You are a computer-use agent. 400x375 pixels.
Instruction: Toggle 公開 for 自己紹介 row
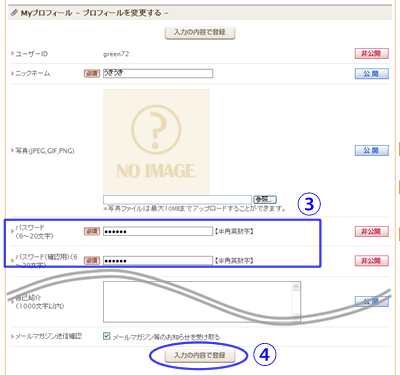tap(372, 301)
